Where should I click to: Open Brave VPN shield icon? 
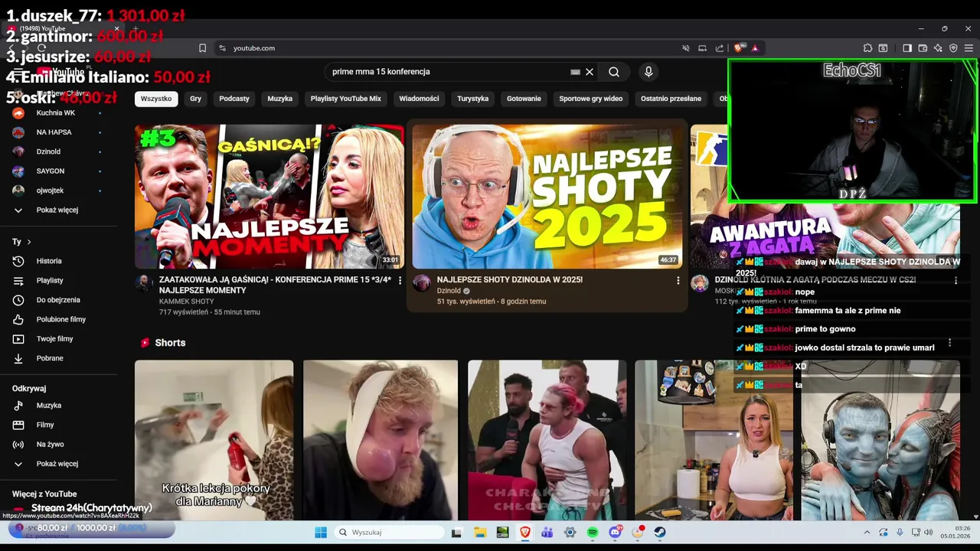tap(953, 48)
